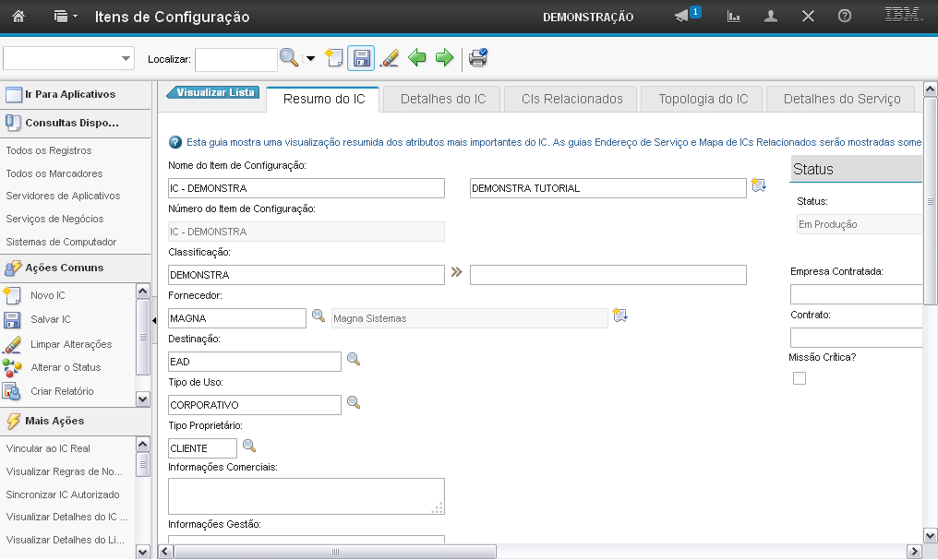Click Visualizar Lista button
This screenshot has height=560, width=938.
pos(213,92)
